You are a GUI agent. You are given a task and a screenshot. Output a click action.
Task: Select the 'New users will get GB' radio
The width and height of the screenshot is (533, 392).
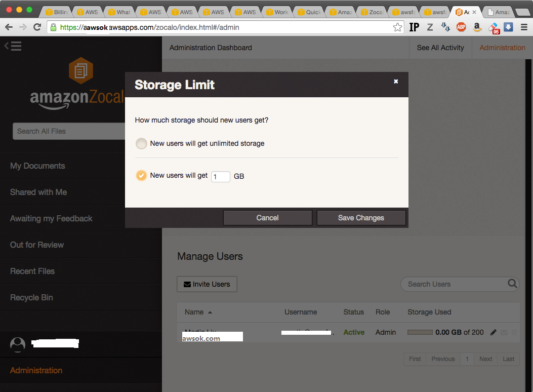tap(141, 175)
